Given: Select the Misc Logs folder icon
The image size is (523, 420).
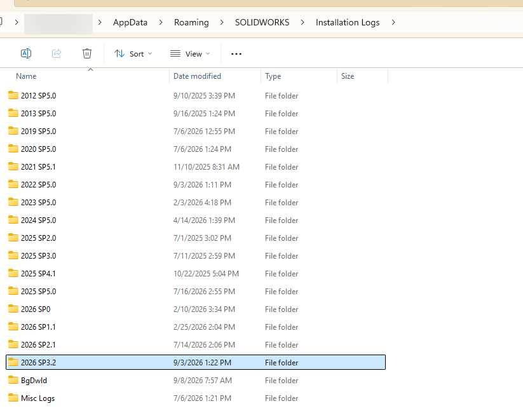Looking at the screenshot, I should pyautogui.click(x=13, y=398).
